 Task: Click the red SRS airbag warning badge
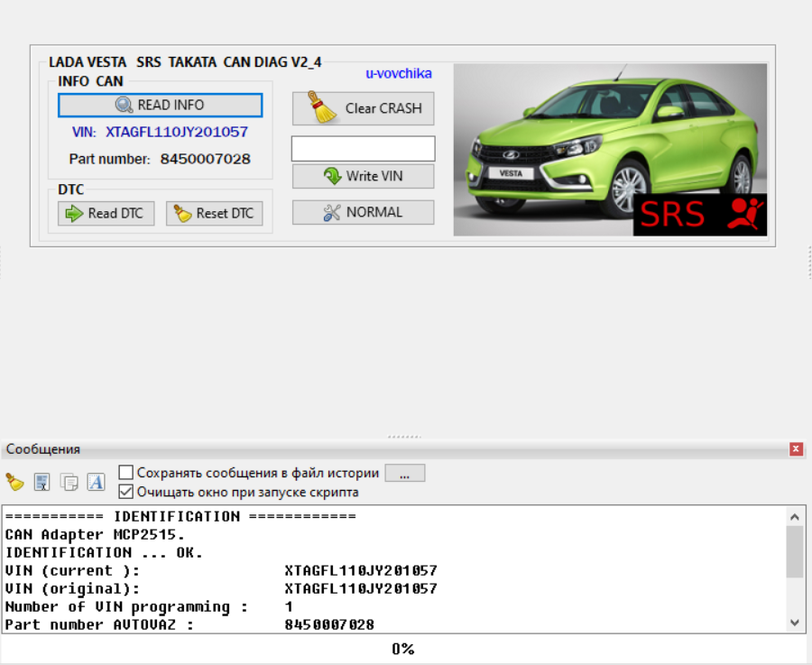(x=699, y=215)
